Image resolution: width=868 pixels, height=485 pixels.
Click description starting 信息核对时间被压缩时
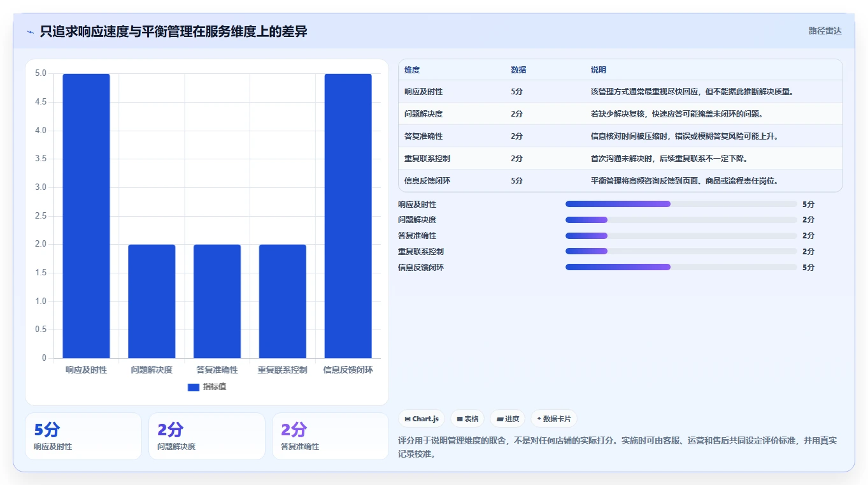tap(685, 136)
